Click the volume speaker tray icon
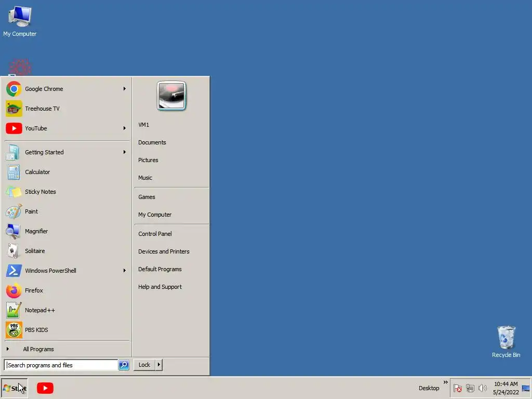The image size is (532, 399). click(x=482, y=388)
